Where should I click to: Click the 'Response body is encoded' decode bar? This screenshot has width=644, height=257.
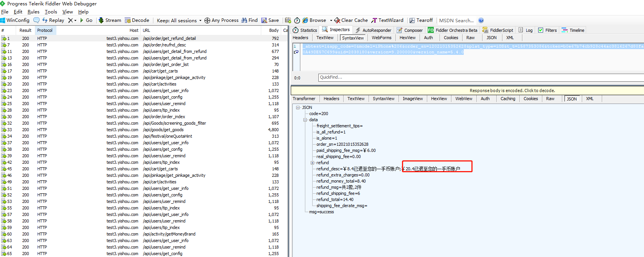point(468,91)
